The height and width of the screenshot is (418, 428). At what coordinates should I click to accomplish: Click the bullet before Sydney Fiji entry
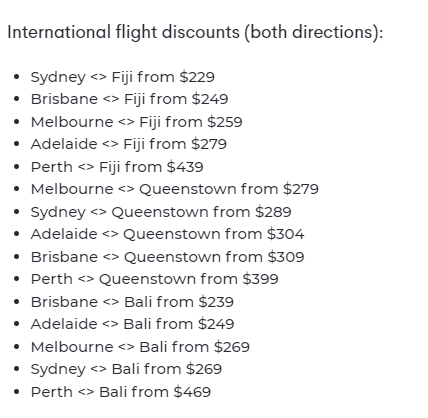click(x=17, y=77)
